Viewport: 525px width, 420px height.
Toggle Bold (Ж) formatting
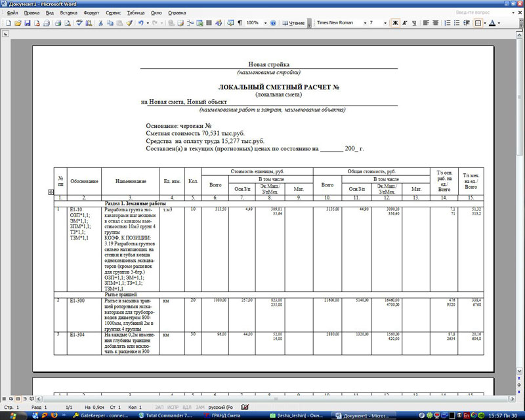click(395, 23)
